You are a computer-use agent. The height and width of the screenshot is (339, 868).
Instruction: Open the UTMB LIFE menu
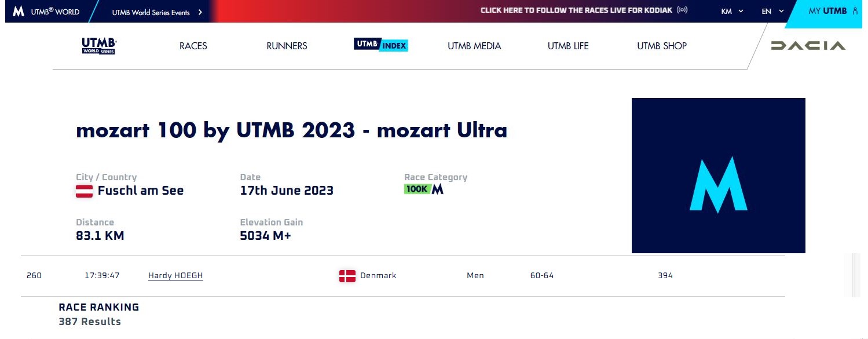[x=567, y=46]
